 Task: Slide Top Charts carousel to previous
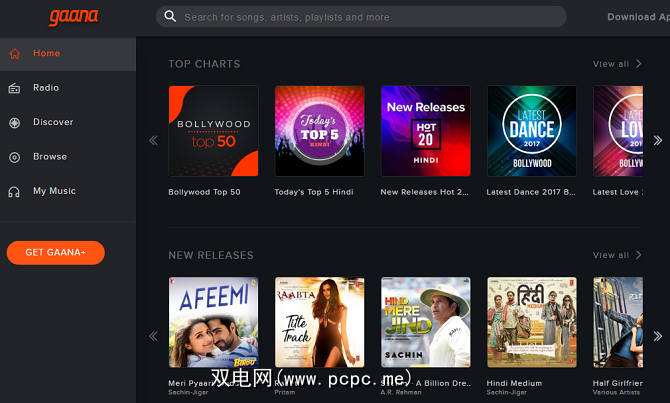[x=153, y=140]
